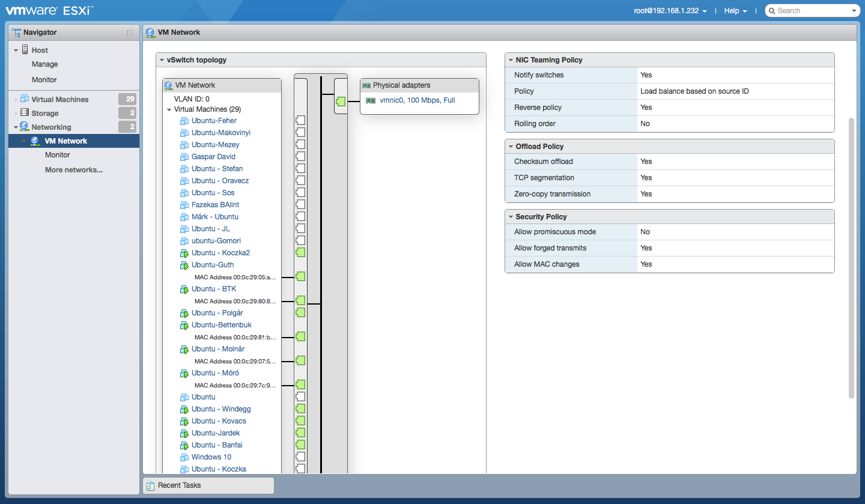Open the Ubuntu - Kovacs VM link
865x504 pixels.
[x=219, y=421]
